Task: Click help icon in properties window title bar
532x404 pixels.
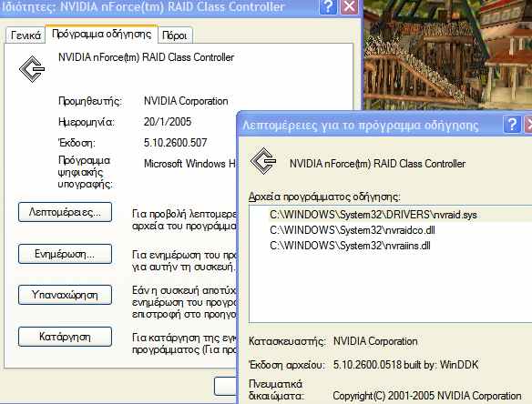Action: [x=328, y=7]
